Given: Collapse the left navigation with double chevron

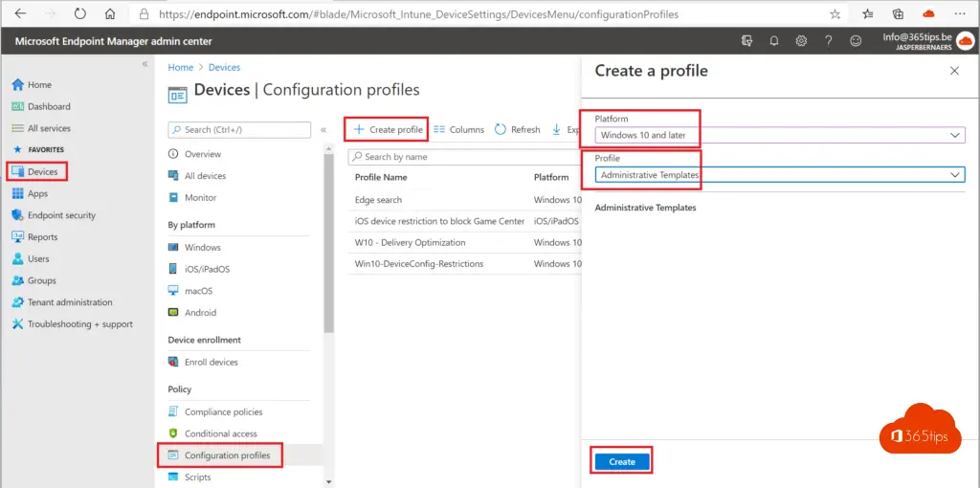Looking at the screenshot, I should tap(145, 64).
